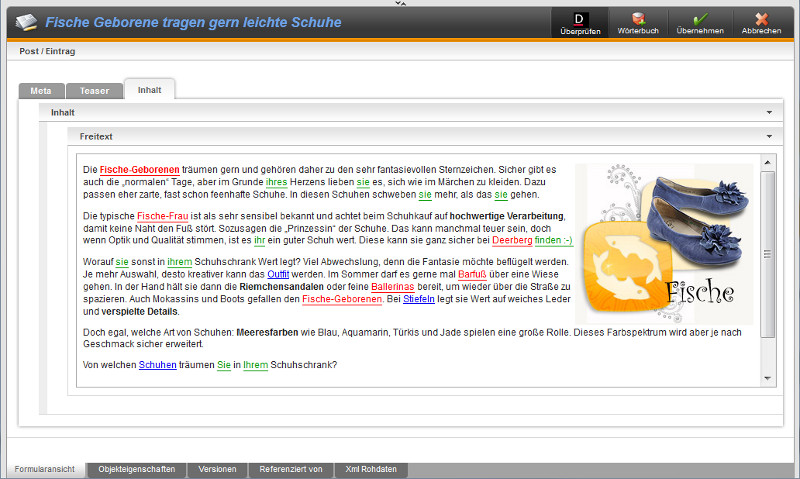Collapse the Freitext section arrow
This screenshot has width=800, height=479.
(x=768, y=135)
